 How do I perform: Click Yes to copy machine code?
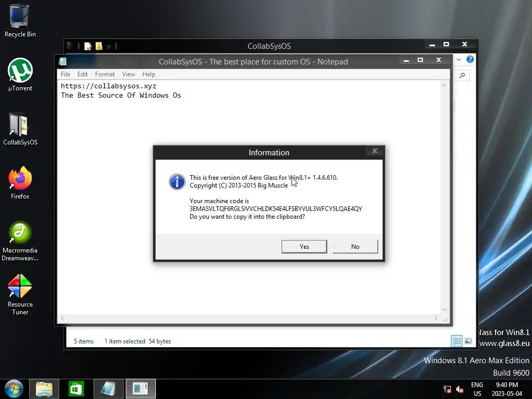click(304, 247)
